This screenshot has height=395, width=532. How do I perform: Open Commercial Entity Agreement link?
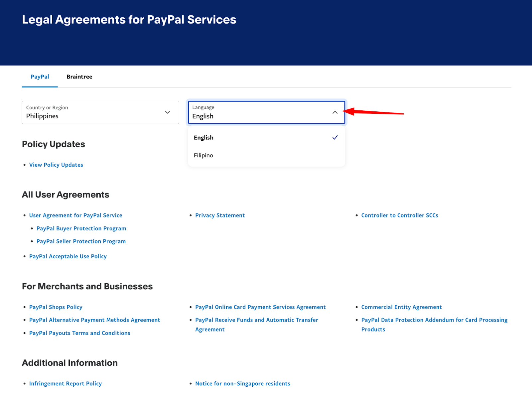[x=401, y=307]
